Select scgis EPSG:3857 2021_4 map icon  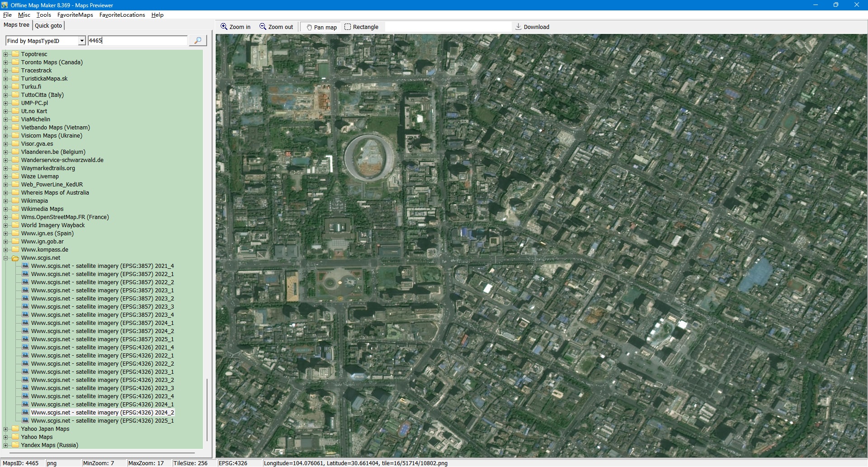pyautogui.click(x=26, y=266)
